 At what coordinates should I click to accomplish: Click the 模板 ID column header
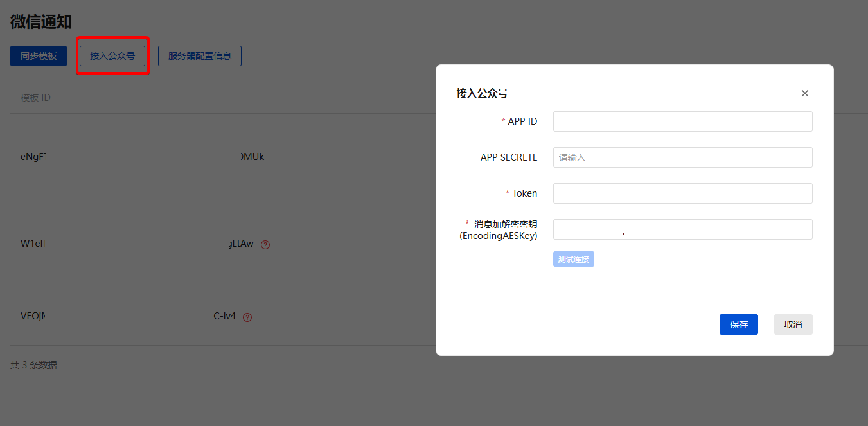[x=35, y=98]
